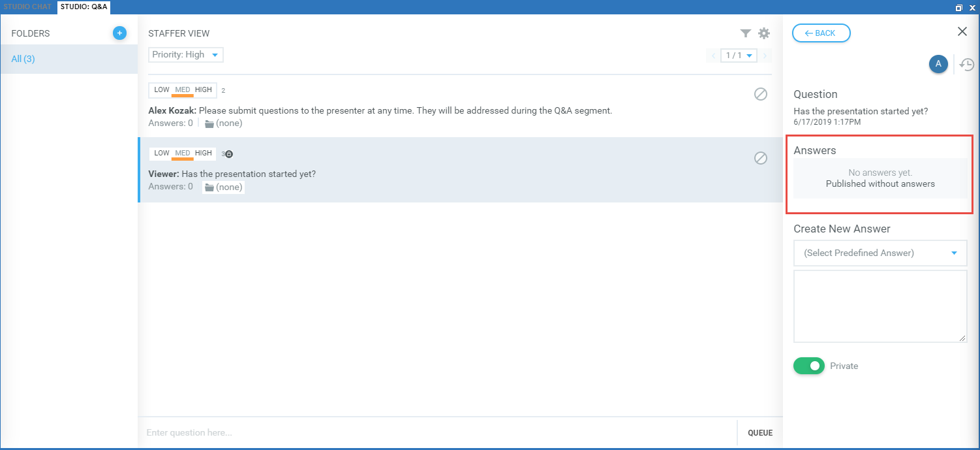Click the BACK button
The width and height of the screenshot is (980, 450).
[x=821, y=33]
